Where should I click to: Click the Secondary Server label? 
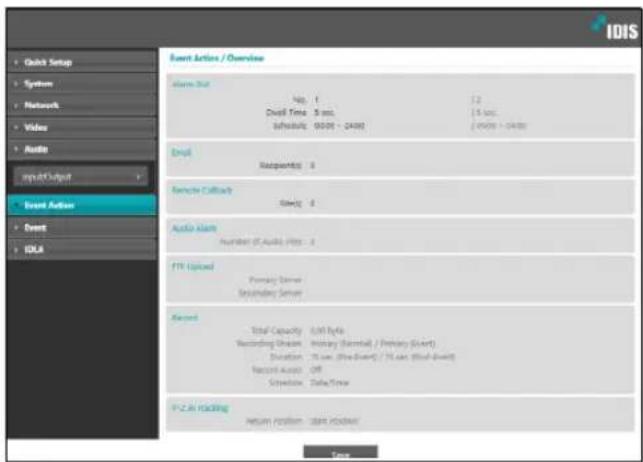pos(271,293)
